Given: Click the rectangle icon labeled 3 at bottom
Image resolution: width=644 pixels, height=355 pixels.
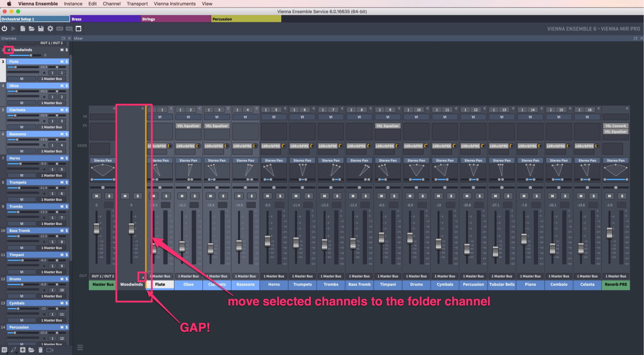Looking at the screenshot, I should (50, 350).
